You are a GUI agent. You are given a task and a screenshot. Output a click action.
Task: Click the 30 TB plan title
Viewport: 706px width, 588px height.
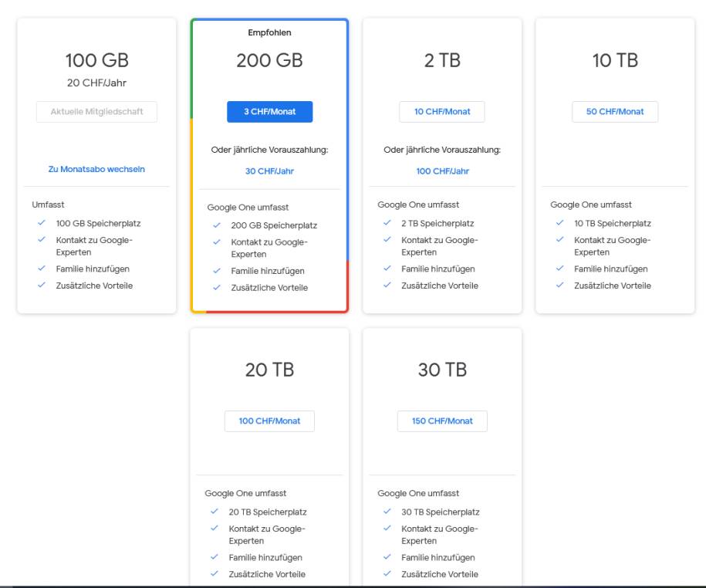(442, 370)
